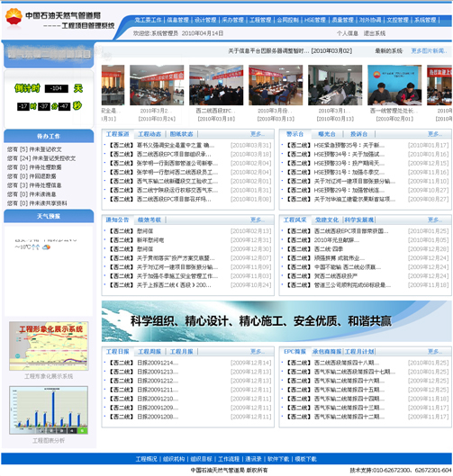The image size is (453, 476).
Task: Switch to the 工程周报 tab
Action: (x=149, y=352)
